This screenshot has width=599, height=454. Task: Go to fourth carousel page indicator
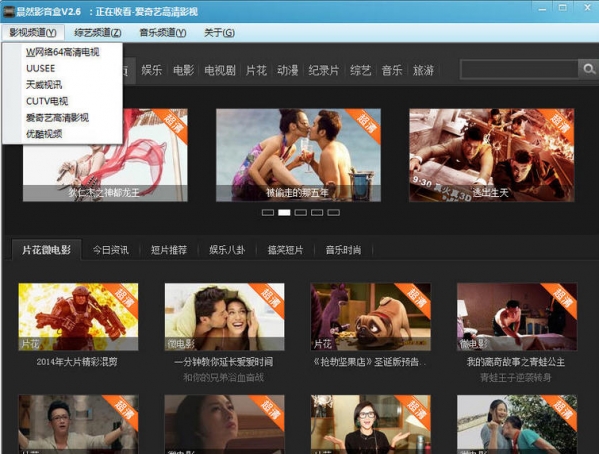(317, 212)
